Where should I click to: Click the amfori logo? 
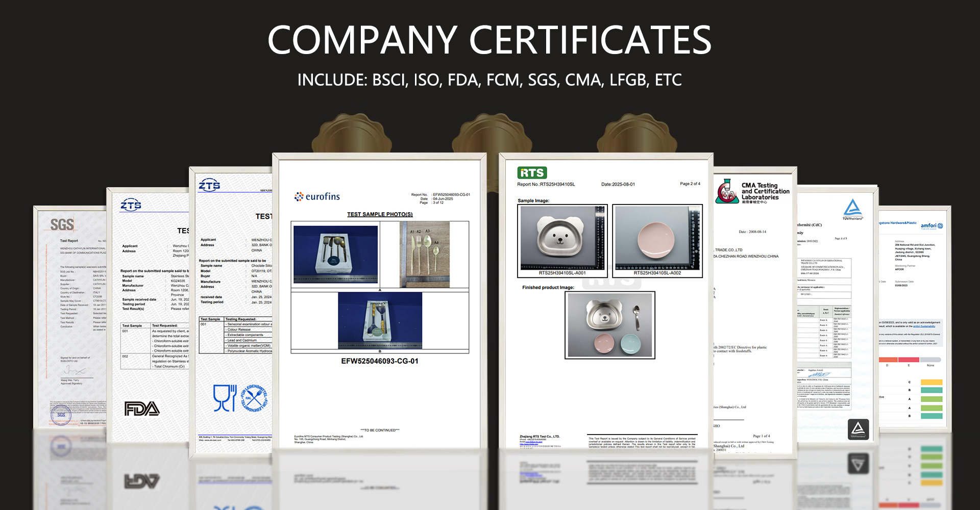[932, 225]
